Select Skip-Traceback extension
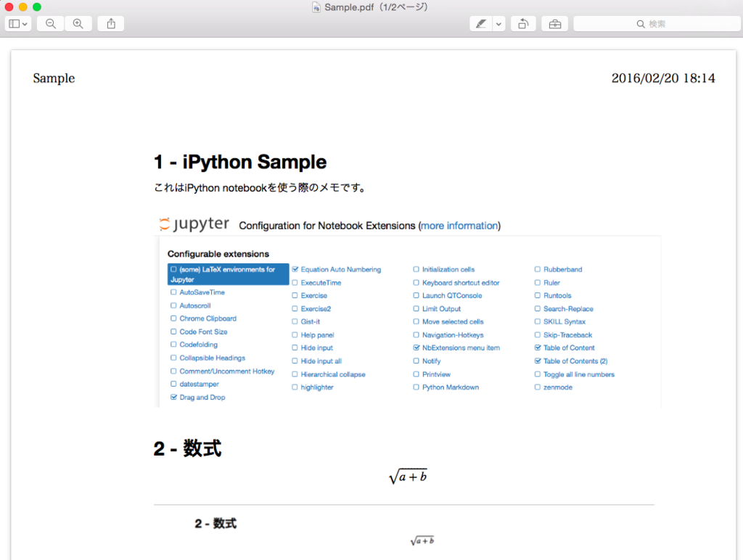Image resolution: width=743 pixels, height=560 pixels. tap(567, 334)
